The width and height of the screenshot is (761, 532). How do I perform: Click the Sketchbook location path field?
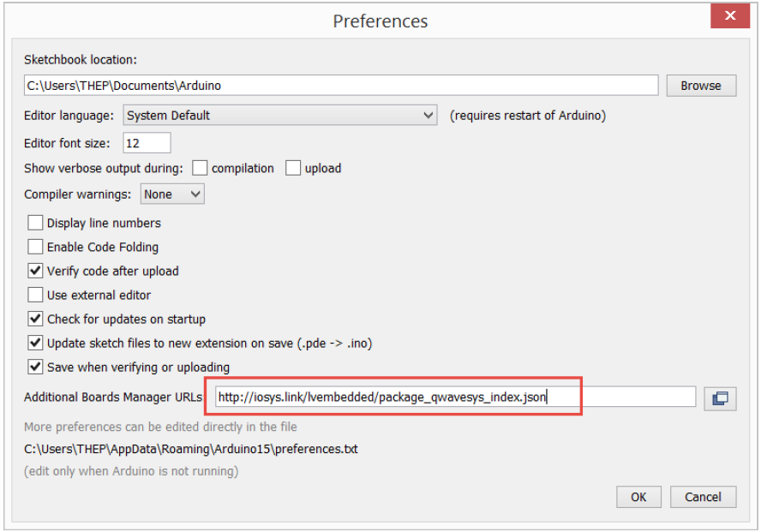340,86
